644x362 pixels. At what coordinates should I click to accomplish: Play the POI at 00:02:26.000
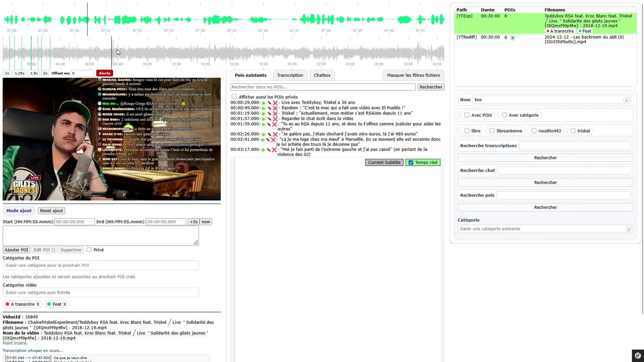264,134
